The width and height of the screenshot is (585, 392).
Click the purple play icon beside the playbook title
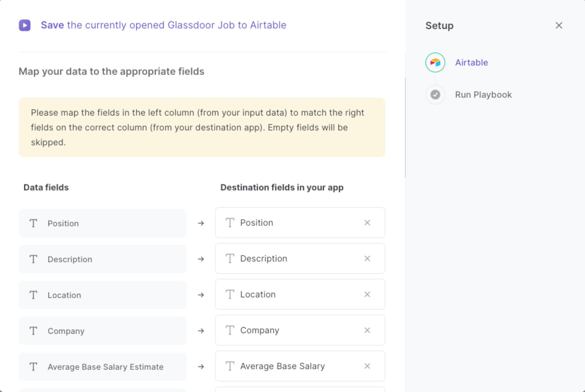coord(25,25)
